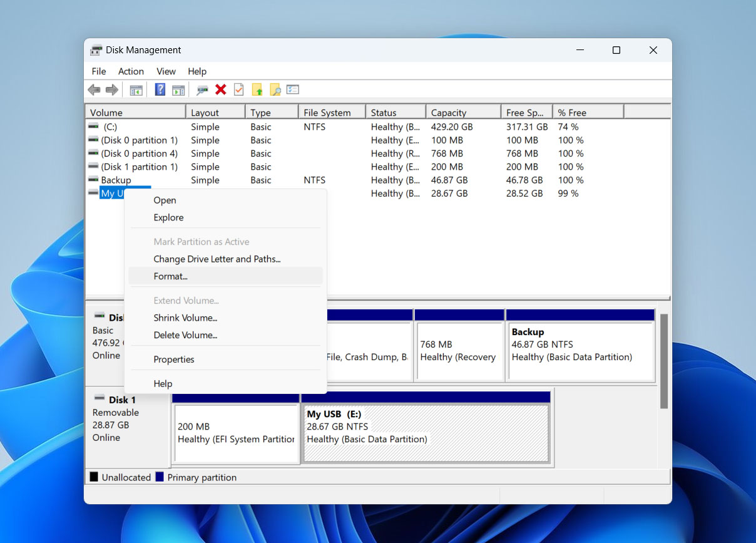Choose Format... from the context menu
Viewport: 756px width, 543px height.
170,276
